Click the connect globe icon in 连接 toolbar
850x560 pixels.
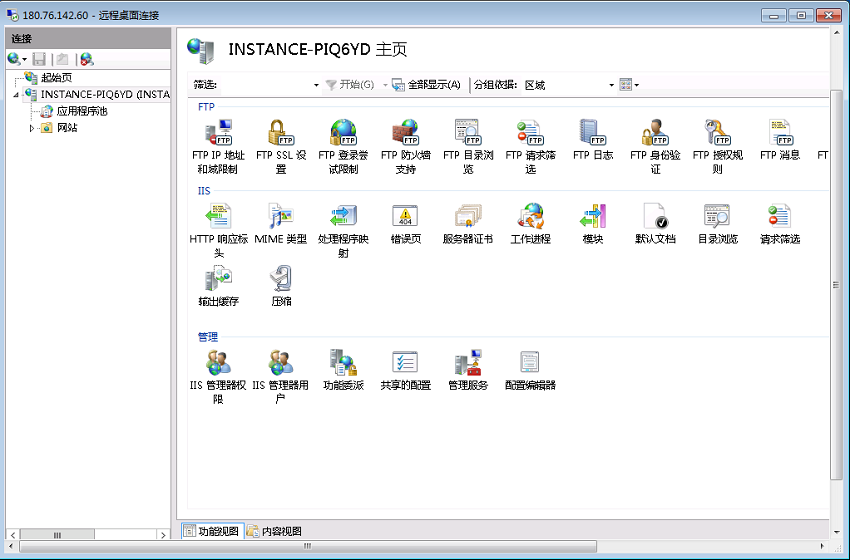[x=14, y=59]
